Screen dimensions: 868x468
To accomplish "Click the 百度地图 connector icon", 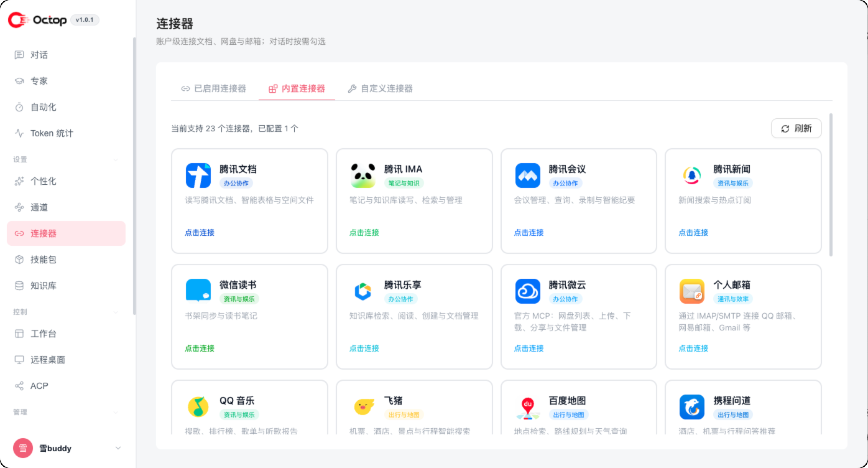I will [528, 407].
